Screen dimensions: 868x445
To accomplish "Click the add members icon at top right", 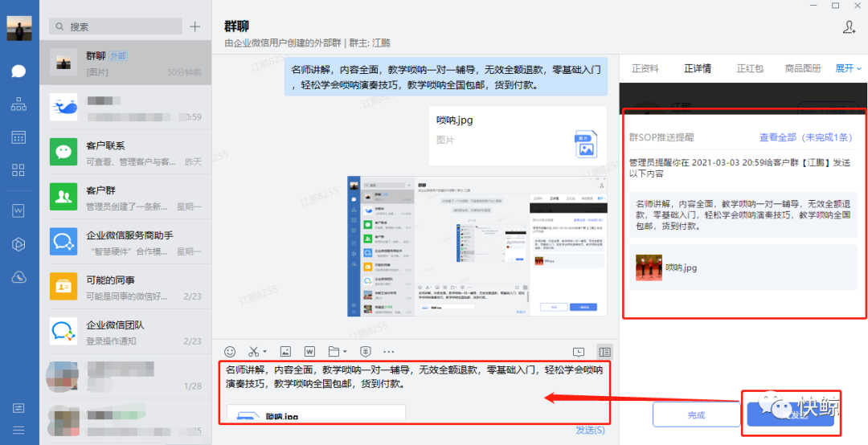I will click(849, 27).
